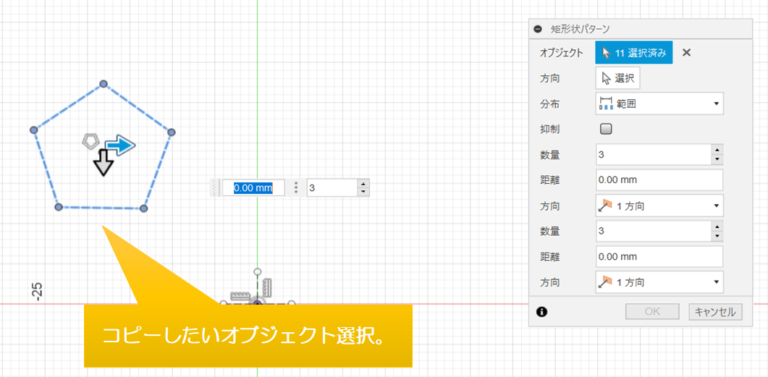Screen dimensions: 768x377
Task: Click the first 距離 field under 抑制 section
Action: tap(659, 180)
